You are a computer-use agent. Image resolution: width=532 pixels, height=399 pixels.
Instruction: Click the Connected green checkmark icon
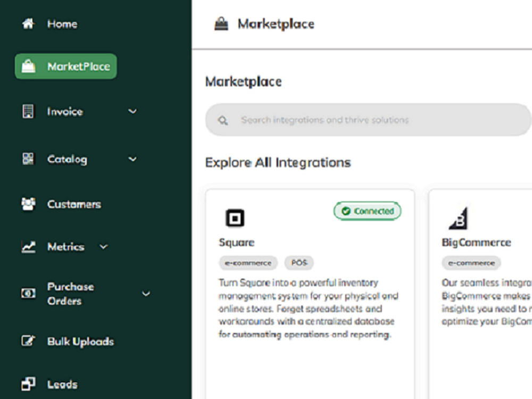pyautogui.click(x=346, y=211)
